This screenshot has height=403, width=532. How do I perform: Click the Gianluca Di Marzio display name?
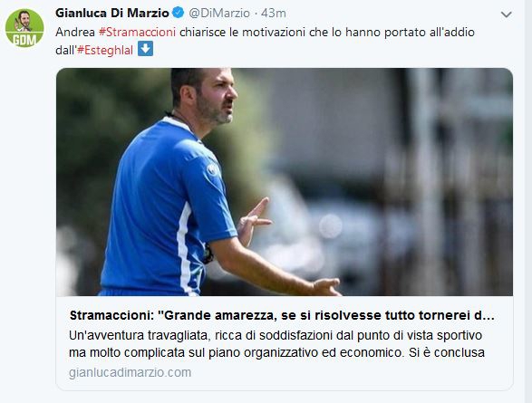112,14
